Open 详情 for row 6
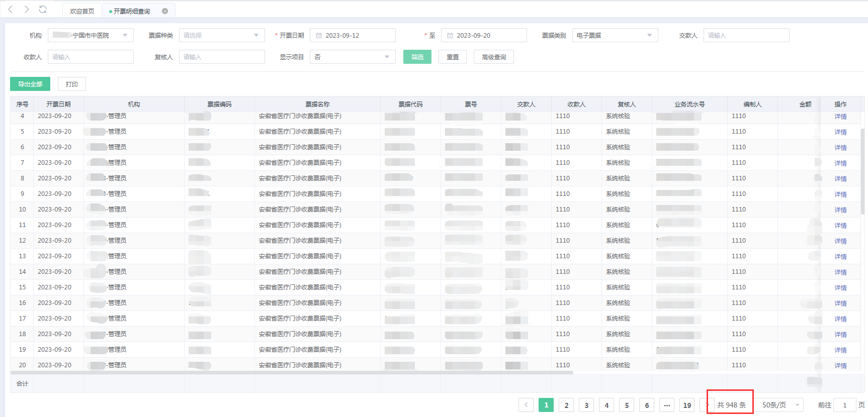Screen dimensions: 868x417 (840, 148)
